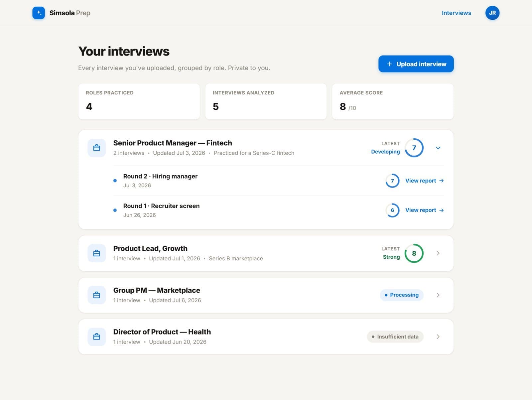
Task: Click 'Updated Jun 20, 2026' text
Action: coord(178,342)
